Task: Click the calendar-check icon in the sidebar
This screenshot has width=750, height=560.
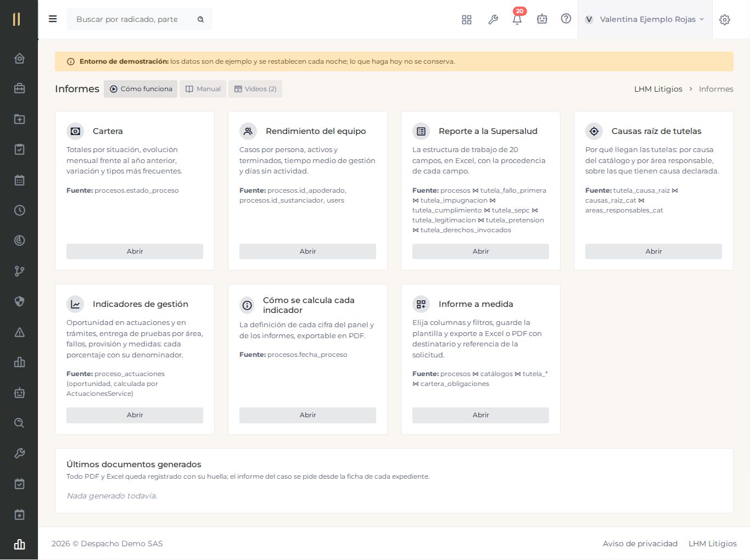Action: pos(19,484)
